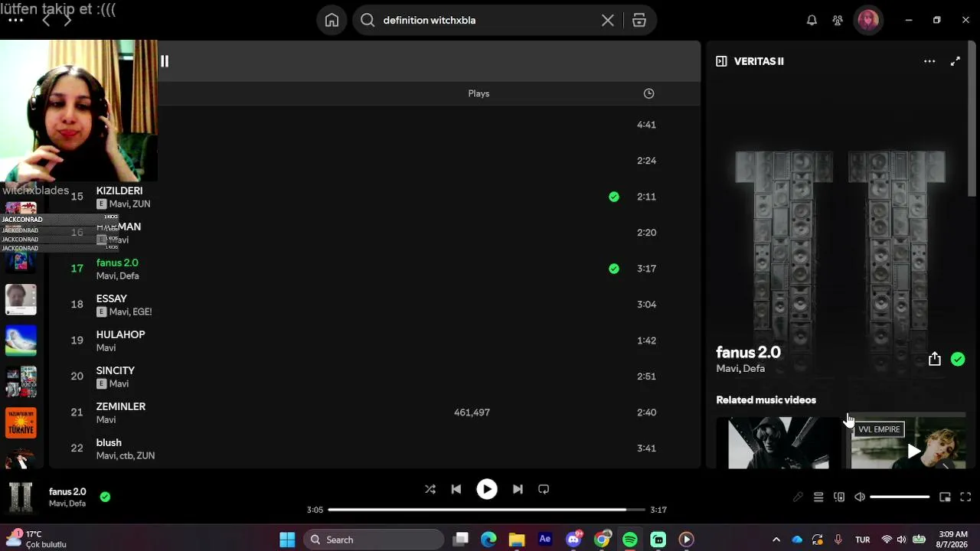Open Discord from the taskbar
This screenshot has height=551, width=980.
573,540
